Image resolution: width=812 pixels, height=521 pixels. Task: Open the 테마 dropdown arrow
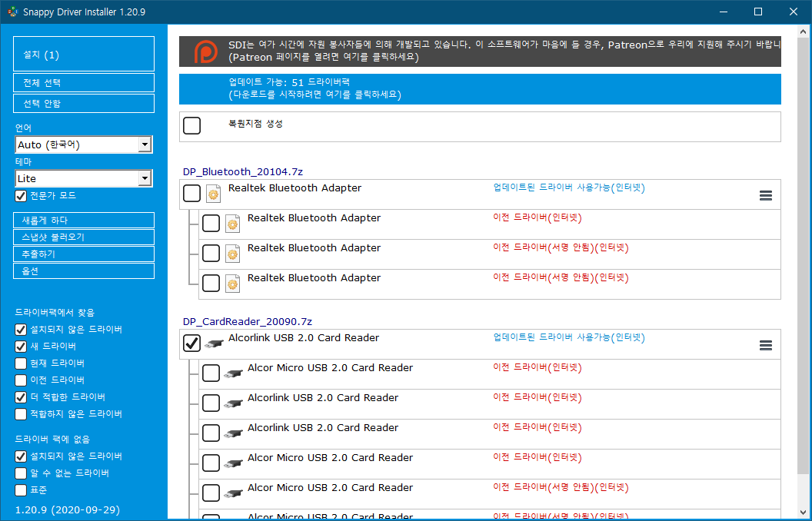145,178
